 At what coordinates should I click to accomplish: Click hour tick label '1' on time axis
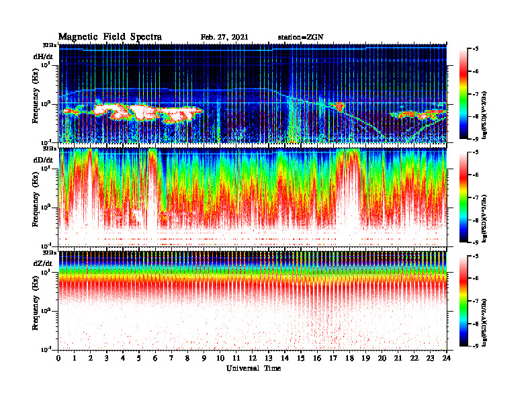[75, 358]
